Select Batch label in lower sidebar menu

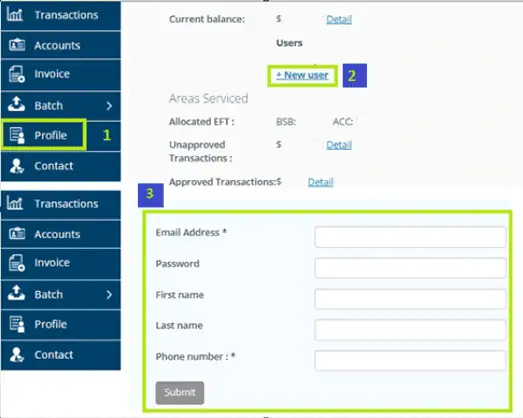(49, 295)
